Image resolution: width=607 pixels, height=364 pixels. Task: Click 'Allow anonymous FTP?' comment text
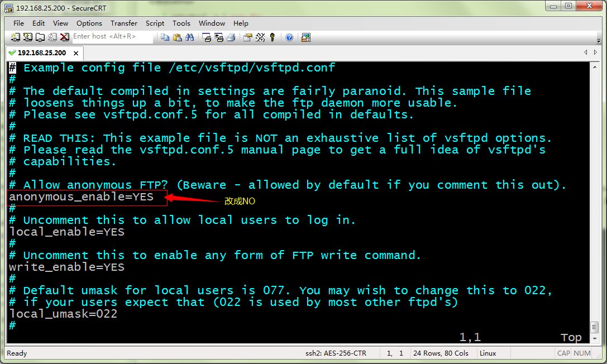pos(95,185)
